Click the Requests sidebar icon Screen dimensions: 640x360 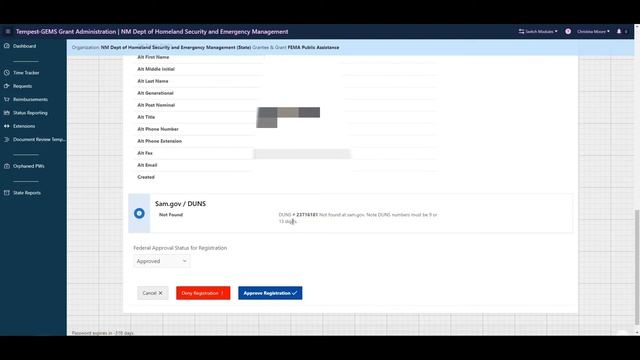tap(7, 86)
